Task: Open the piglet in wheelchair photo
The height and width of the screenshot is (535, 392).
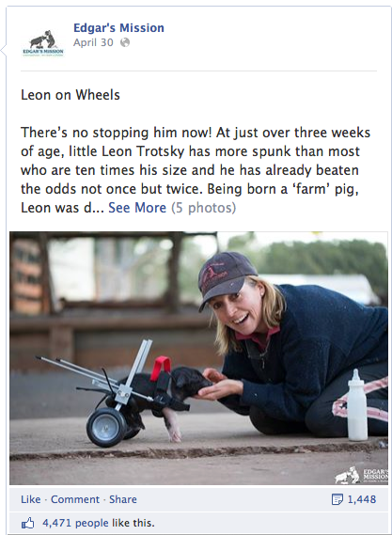Action: (x=198, y=358)
